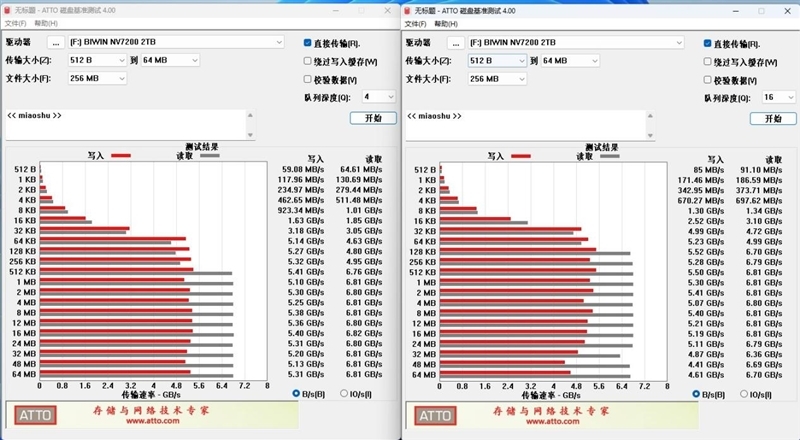Click miaoshu description field in right window

[526, 125]
